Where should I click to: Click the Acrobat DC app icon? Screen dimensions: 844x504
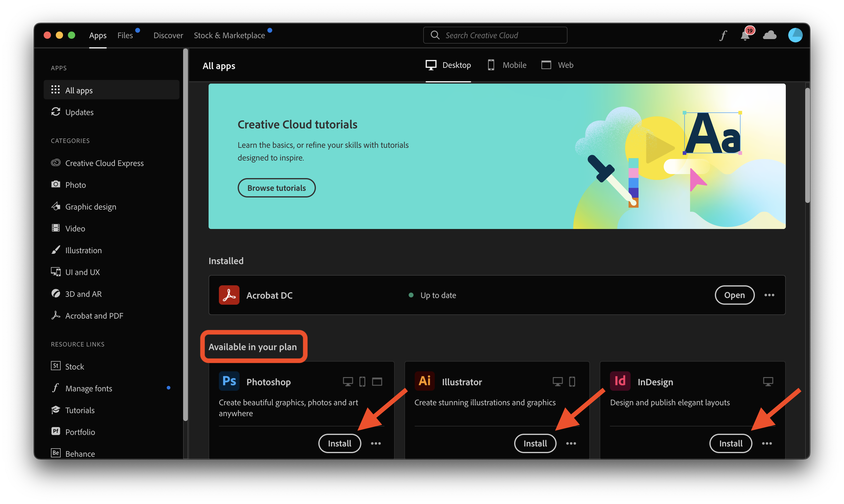click(x=229, y=295)
